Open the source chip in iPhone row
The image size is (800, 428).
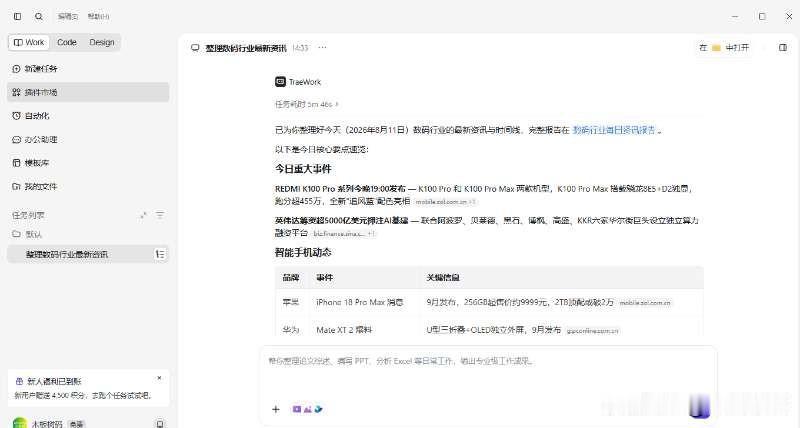[x=645, y=303]
